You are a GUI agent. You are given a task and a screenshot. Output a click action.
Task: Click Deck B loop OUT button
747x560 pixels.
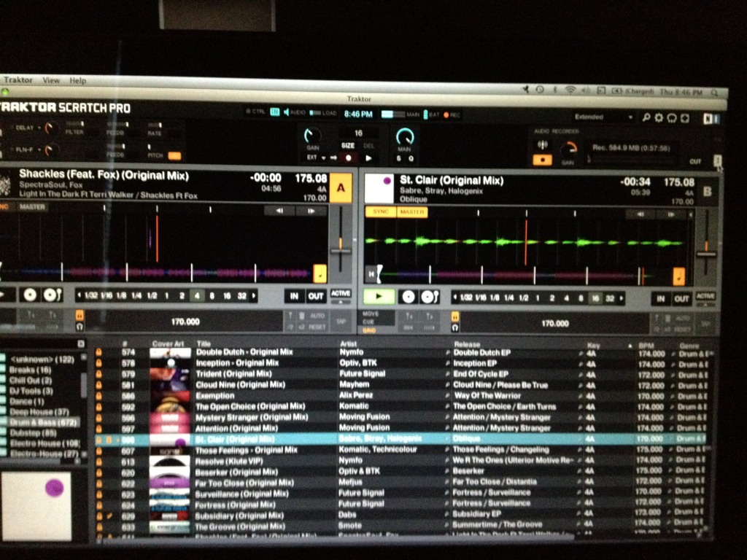(681, 299)
